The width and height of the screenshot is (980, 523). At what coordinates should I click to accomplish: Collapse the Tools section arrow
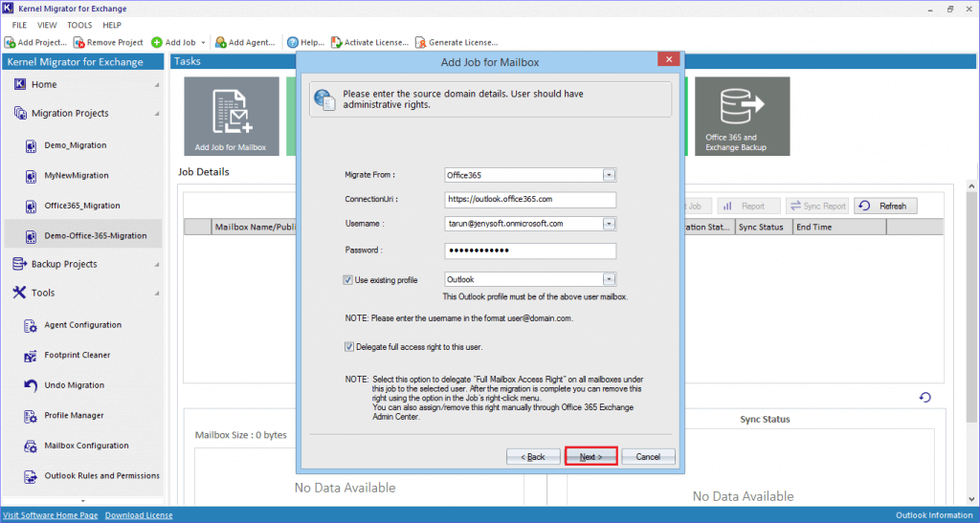[x=157, y=294]
